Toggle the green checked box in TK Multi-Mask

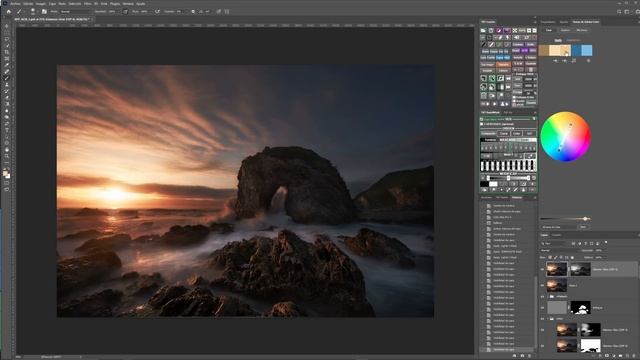[482, 119]
